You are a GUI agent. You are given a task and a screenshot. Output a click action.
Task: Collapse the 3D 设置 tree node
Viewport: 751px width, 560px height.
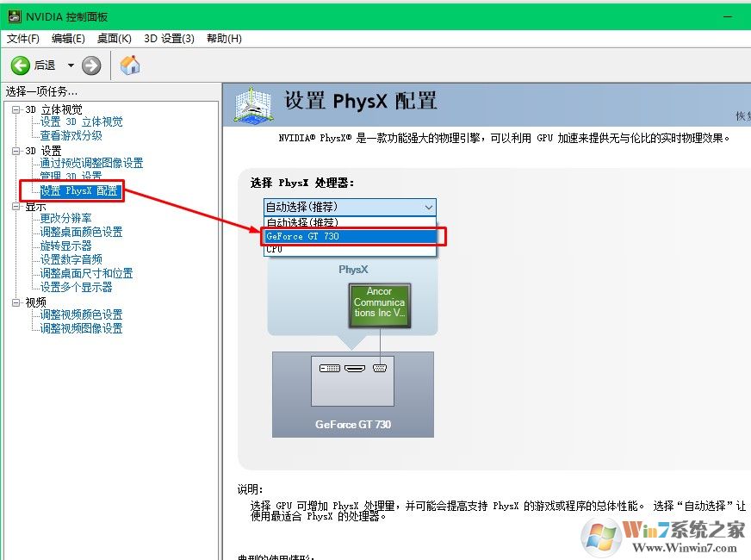[16, 151]
